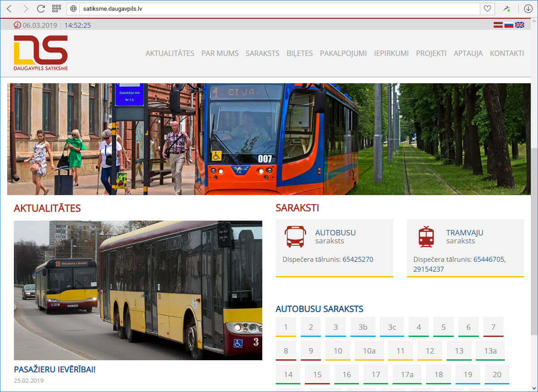This screenshot has height=392, width=538.
Task: Switch language via Latvian flag
Action: 498,25
